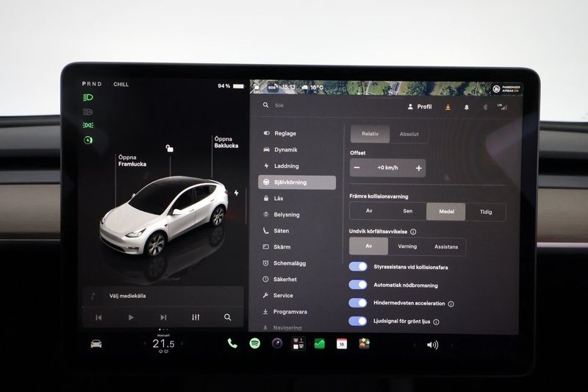Increase offset with the plus button
Image resolution: width=588 pixels, height=392 pixels.
(x=419, y=168)
